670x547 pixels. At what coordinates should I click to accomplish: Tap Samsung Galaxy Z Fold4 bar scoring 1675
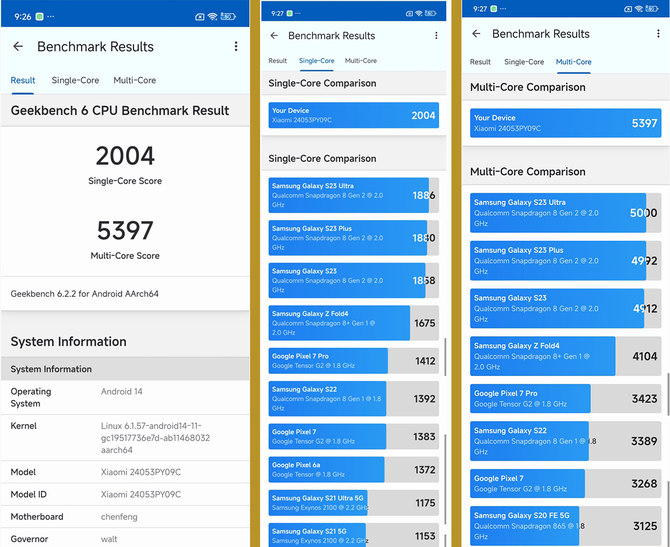point(353,323)
